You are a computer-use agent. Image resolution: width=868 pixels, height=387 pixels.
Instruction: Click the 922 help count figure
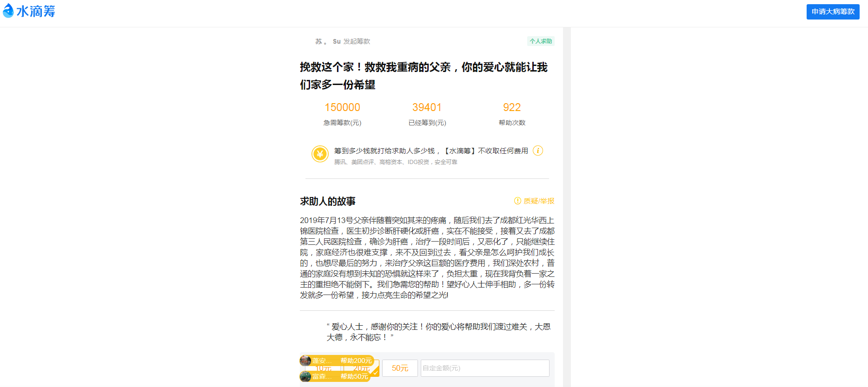pos(511,107)
